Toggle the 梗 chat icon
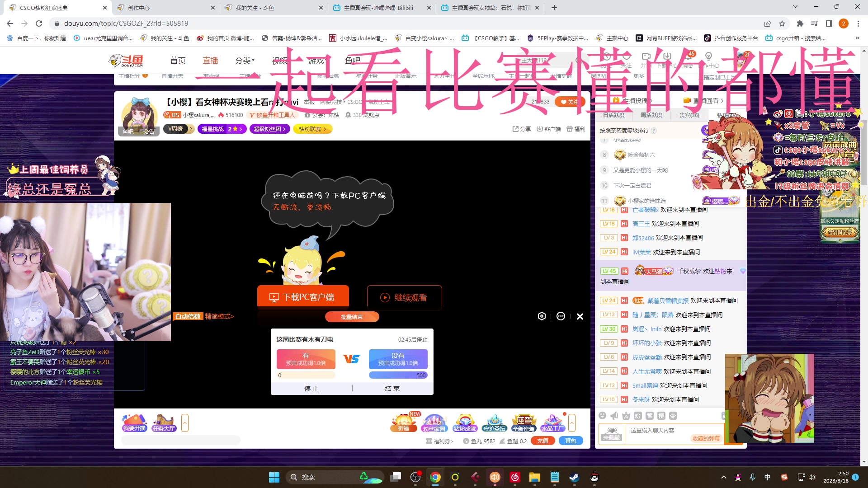This screenshot has height=488, width=868. (x=661, y=416)
